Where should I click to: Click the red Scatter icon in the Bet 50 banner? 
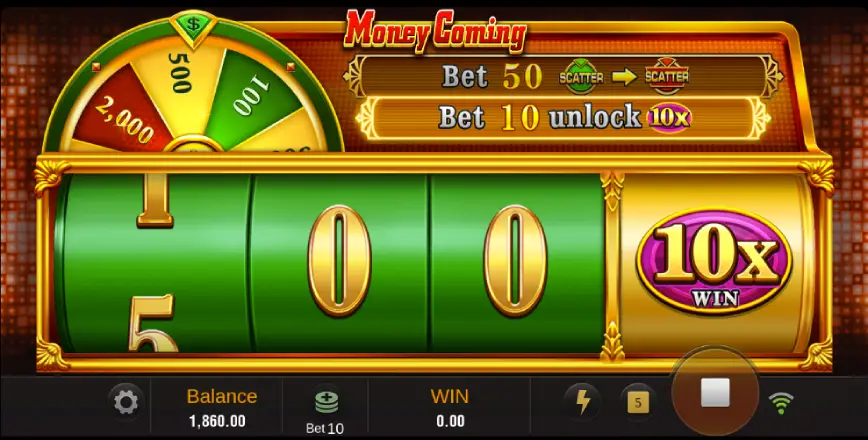tap(666, 76)
